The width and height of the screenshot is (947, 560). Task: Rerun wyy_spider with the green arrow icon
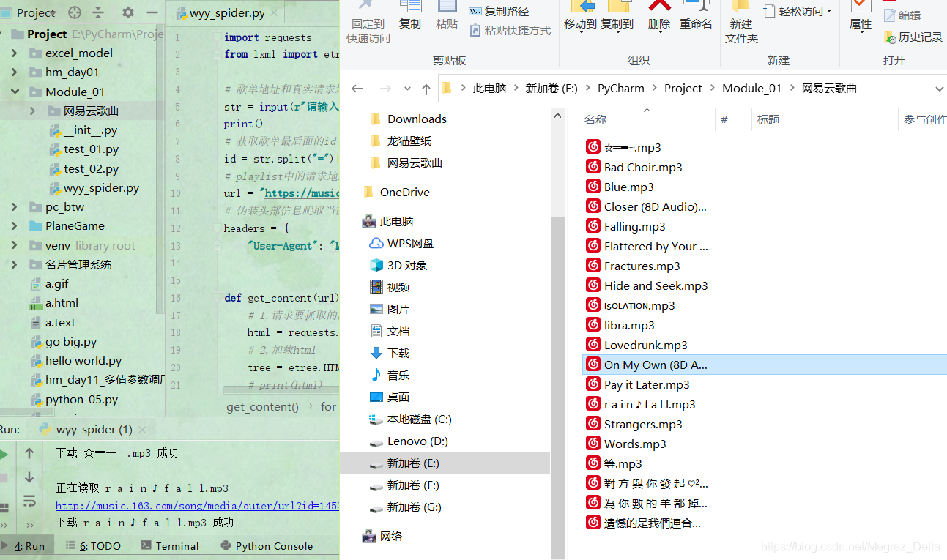(x=4, y=454)
